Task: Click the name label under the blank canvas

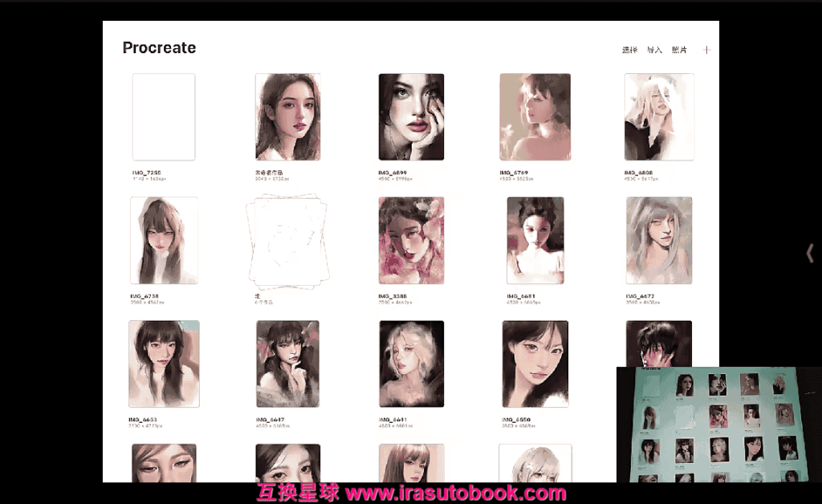Action: [146, 173]
